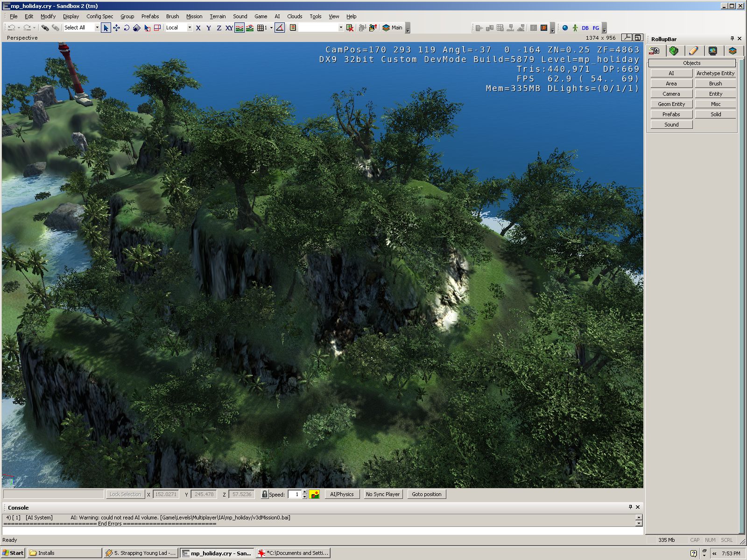Expand the redo history dropdown arrow
Screen dimensions: 747x560
34,28
